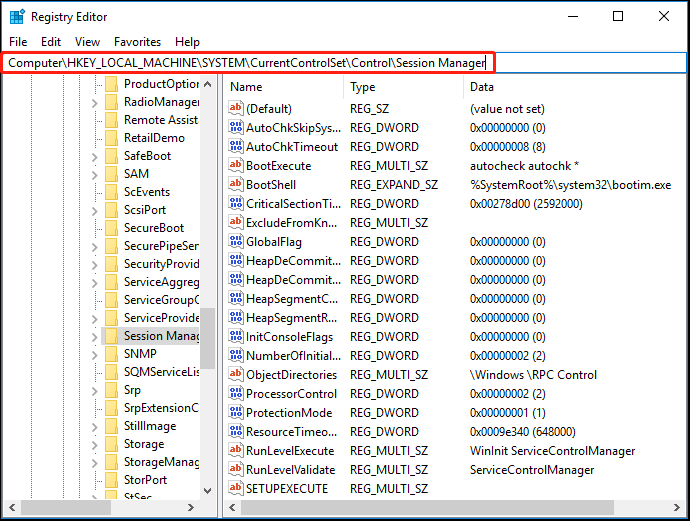Image resolution: width=690 pixels, height=521 pixels.
Task: Select the RunLevelValidate string icon
Action: (236, 470)
